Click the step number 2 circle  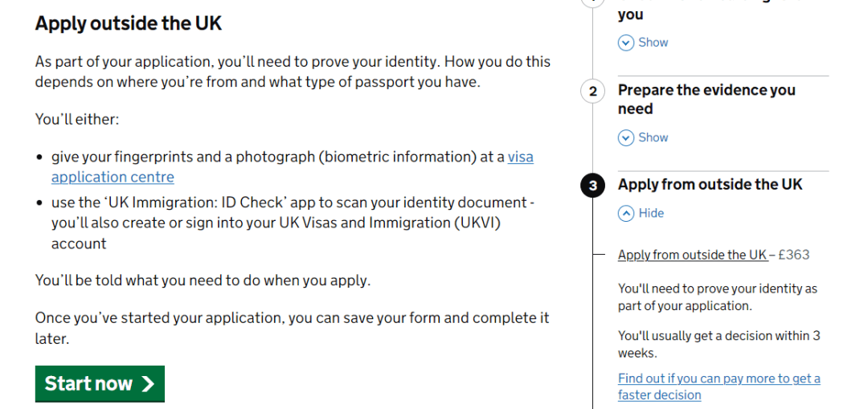593,92
